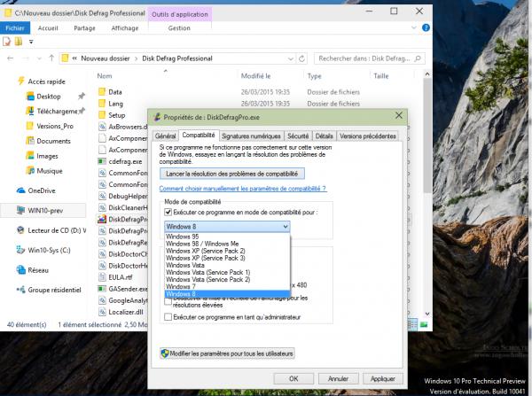Open the Affichage ribbon tab
Image resolution: width=532 pixels, height=396 pixels.
(x=125, y=28)
